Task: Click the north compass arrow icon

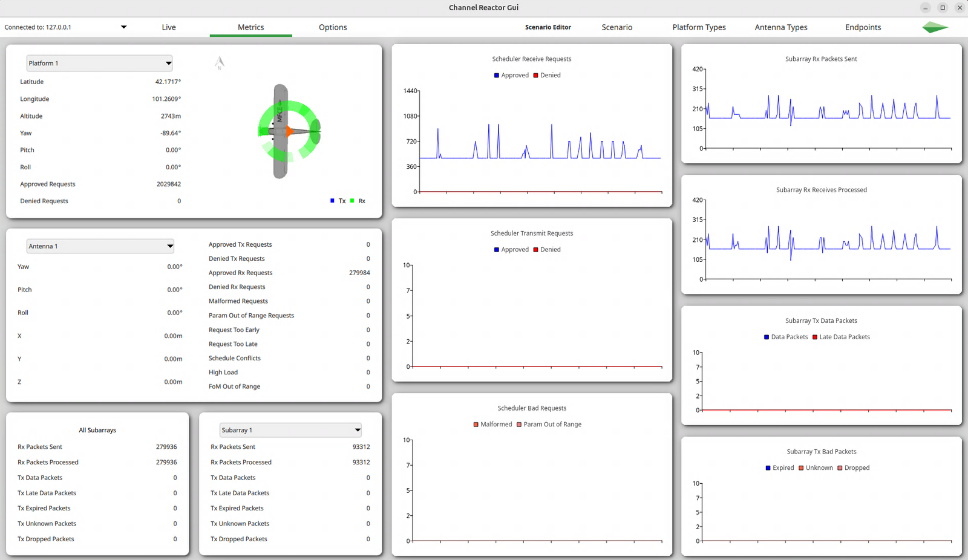Action: point(220,63)
